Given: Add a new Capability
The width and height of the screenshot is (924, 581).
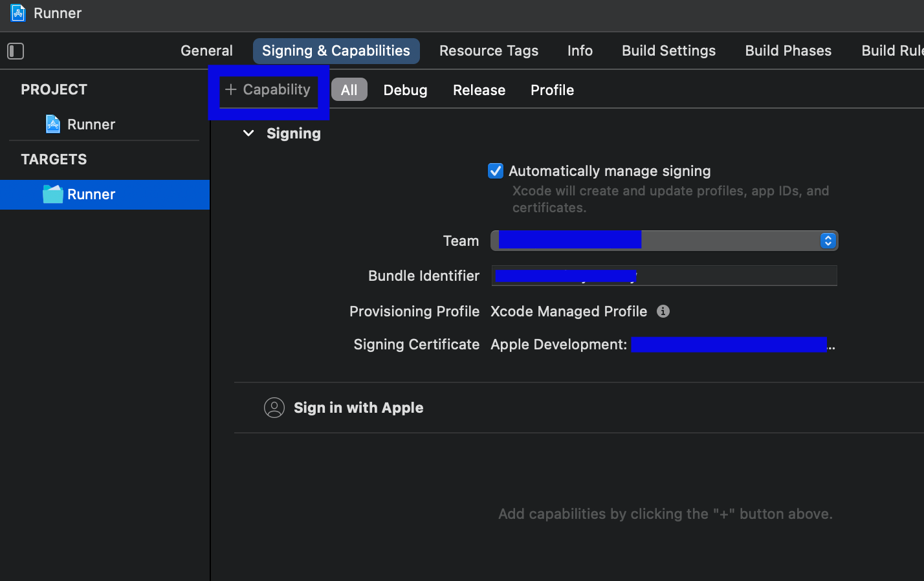Looking at the screenshot, I should [x=269, y=90].
